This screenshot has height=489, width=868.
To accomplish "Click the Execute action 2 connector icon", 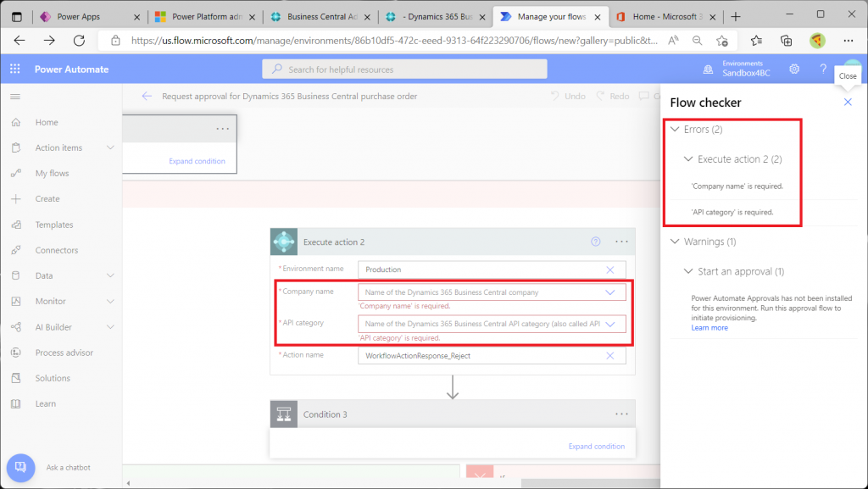I will tap(284, 242).
